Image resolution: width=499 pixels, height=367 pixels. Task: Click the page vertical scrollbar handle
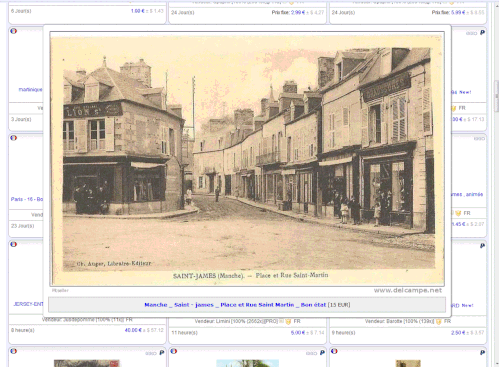(x=496, y=96)
